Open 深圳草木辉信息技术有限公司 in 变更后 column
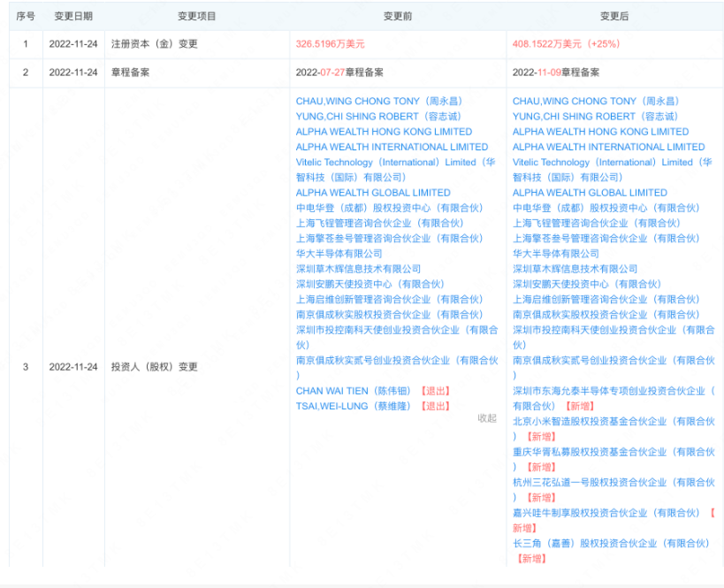The width and height of the screenshot is (724, 588). [575, 269]
